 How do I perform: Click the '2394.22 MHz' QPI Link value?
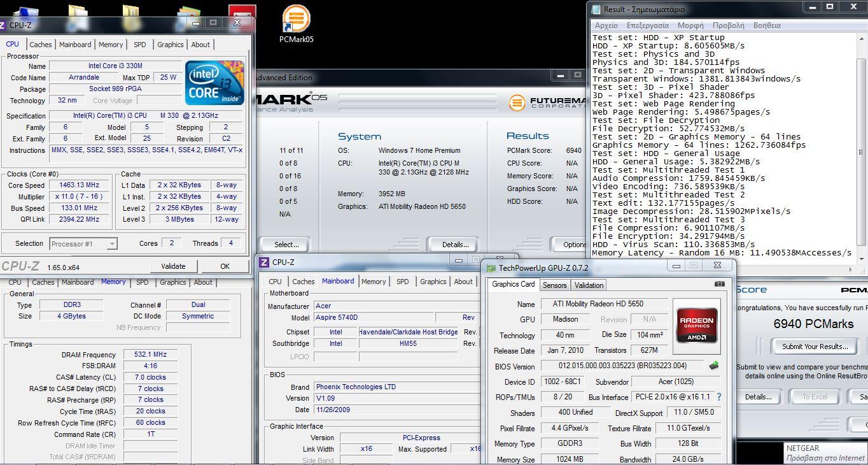80,220
